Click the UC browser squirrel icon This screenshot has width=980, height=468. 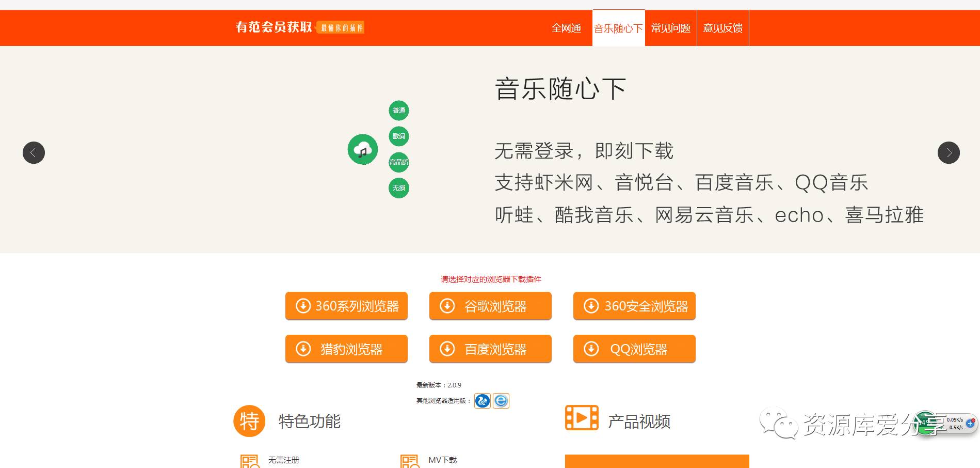[x=483, y=401]
